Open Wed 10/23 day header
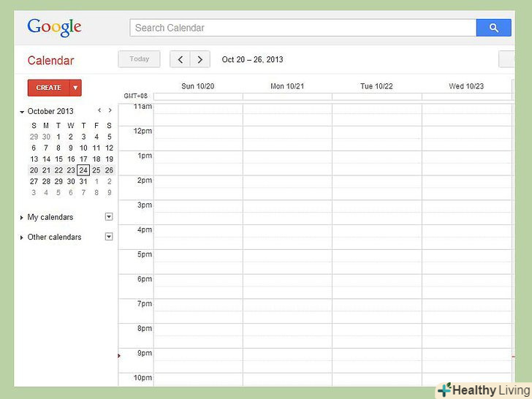 click(x=466, y=86)
